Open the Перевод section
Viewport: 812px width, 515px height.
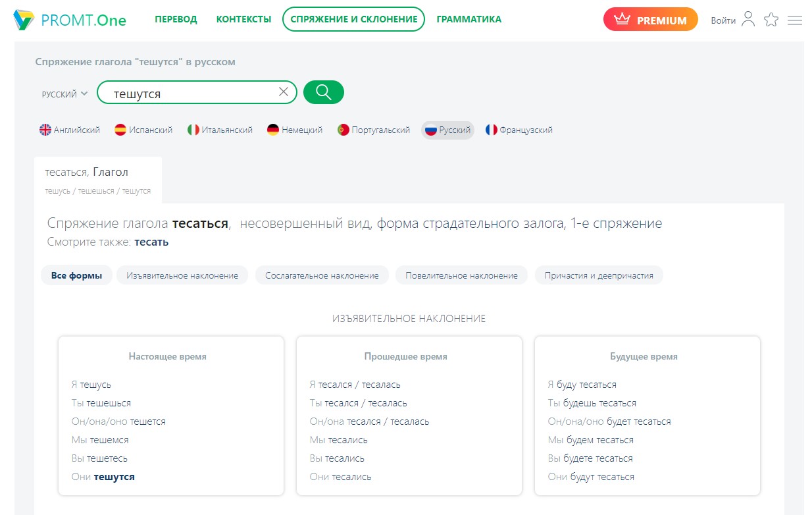176,19
